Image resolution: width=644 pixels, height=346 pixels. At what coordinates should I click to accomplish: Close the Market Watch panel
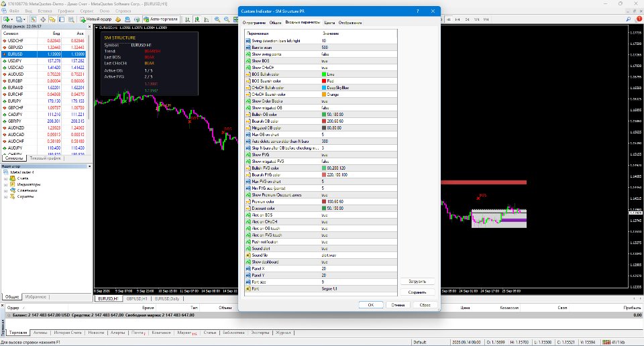89,27
